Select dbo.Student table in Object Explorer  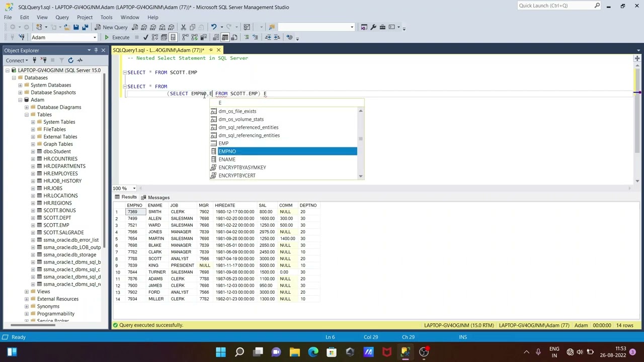(57, 151)
